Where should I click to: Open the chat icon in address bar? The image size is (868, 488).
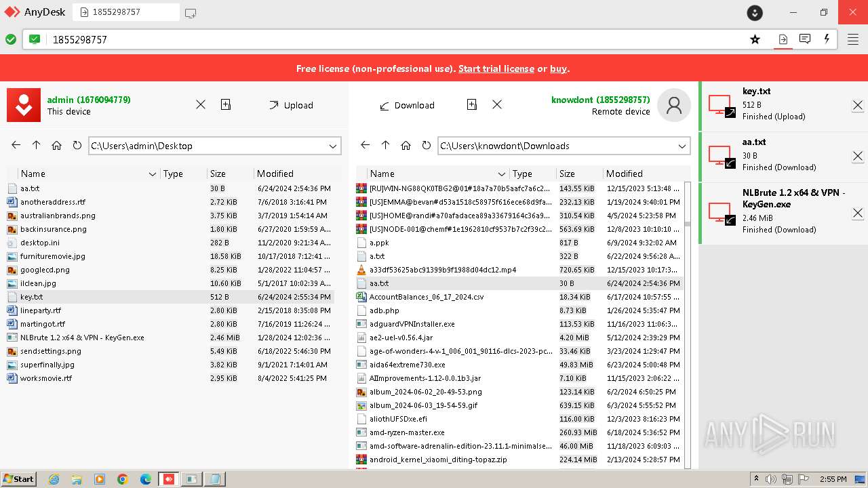point(805,39)
